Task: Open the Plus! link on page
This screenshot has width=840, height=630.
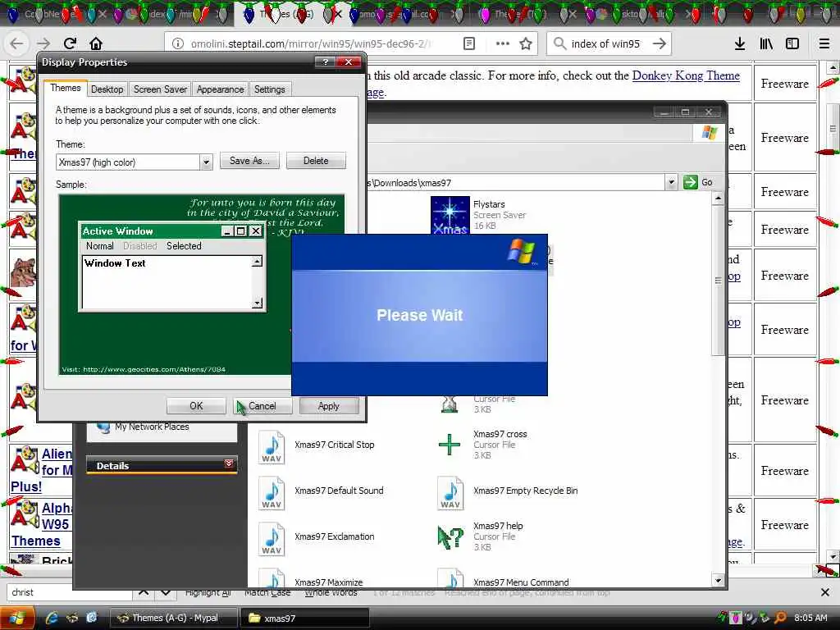Action: (25, 487)
